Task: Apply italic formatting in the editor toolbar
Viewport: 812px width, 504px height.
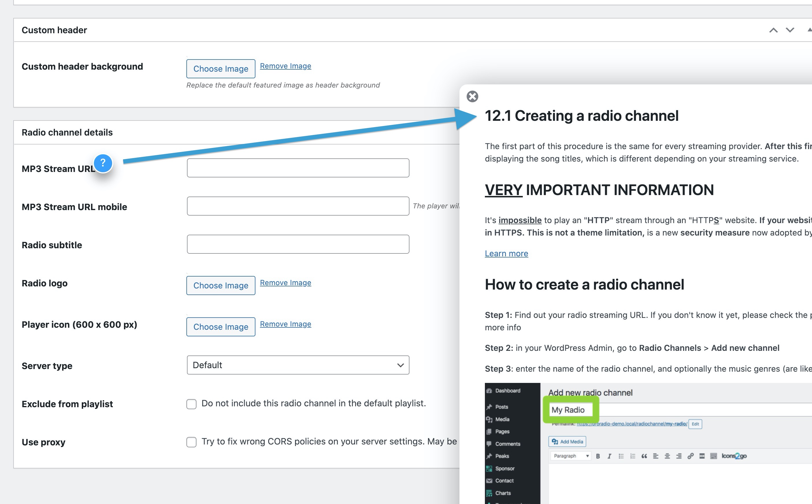Action: pyautogui.click(x=609, y=456)
